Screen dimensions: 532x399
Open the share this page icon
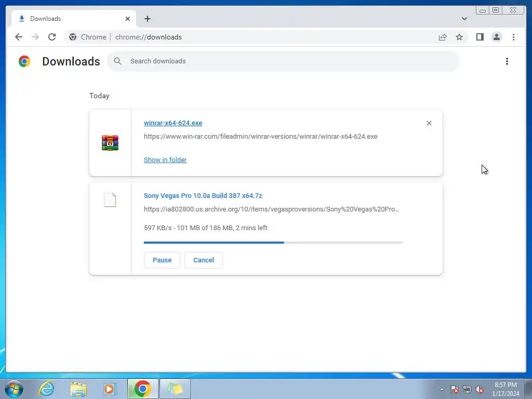click(x=443, y=37)
